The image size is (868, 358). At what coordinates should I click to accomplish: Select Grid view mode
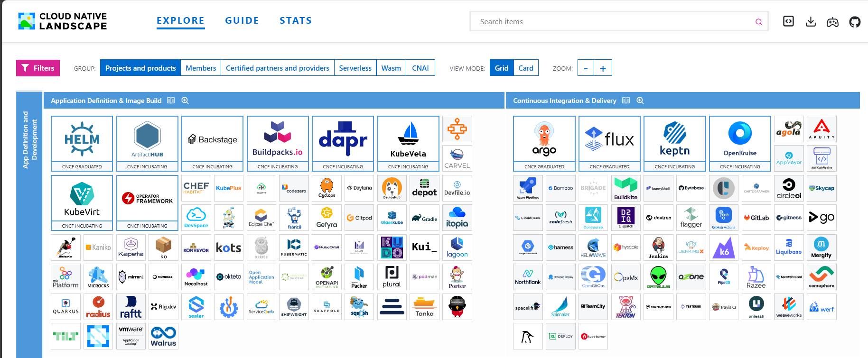click(x=502, y=68)
